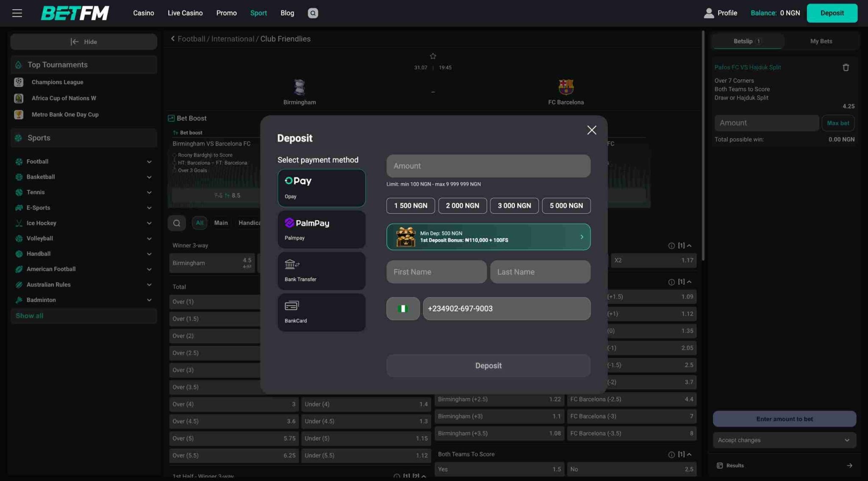Click the Football sport icon in sidebar
This screenshot has width=868, height=481.
pyautogui.click(x=19, y=162)
